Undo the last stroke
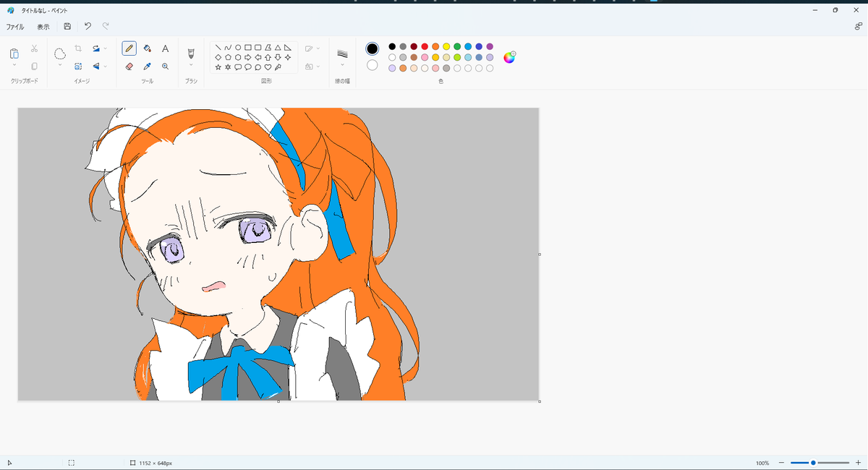This screenshot has height=470, width=868. point(88,26)
